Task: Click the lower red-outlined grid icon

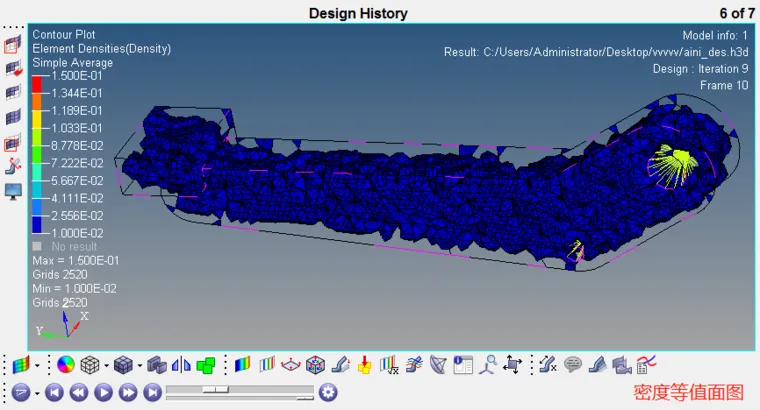Action: pos(13,142)
